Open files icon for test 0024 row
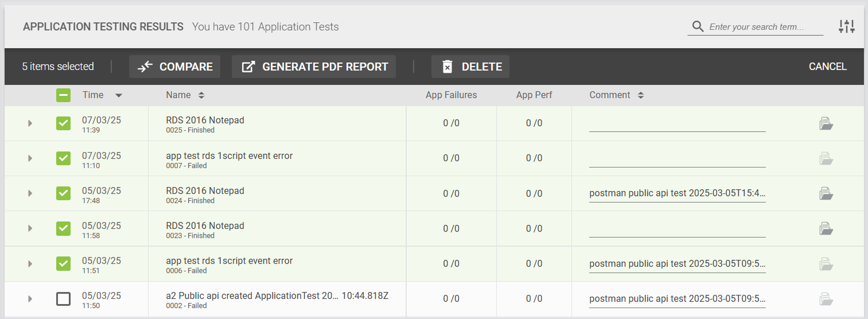Screen dimensions: 868x319 click(x=826, y=193)
